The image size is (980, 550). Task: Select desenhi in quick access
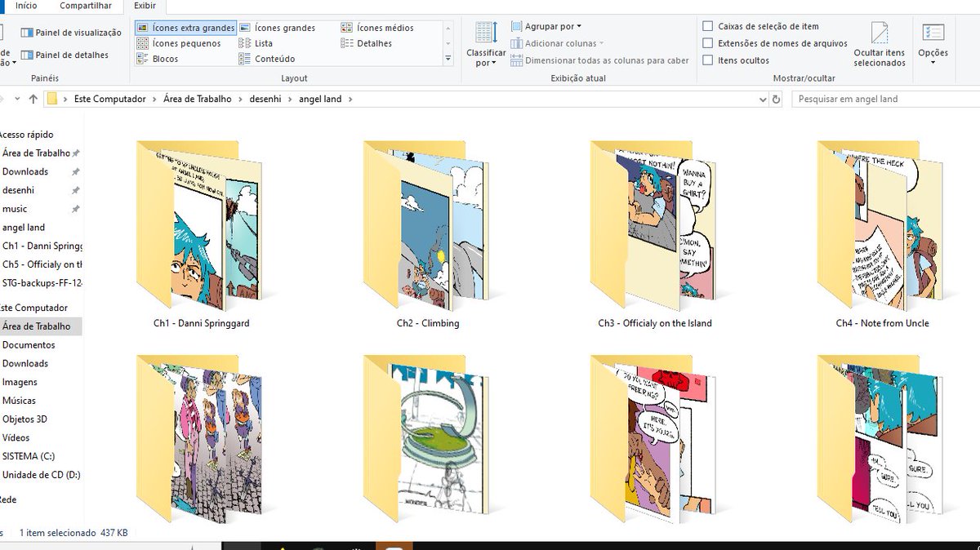pos(18,190)
